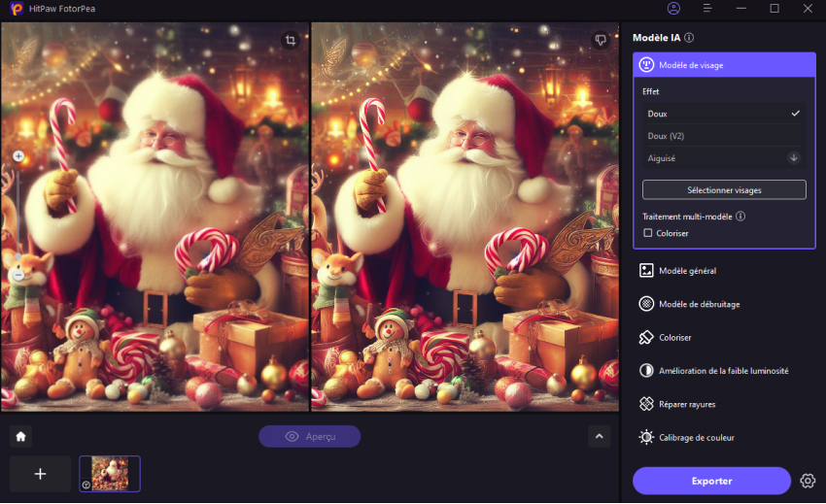
Task: Select the Doux (V2) effect option
Action: 724,136
